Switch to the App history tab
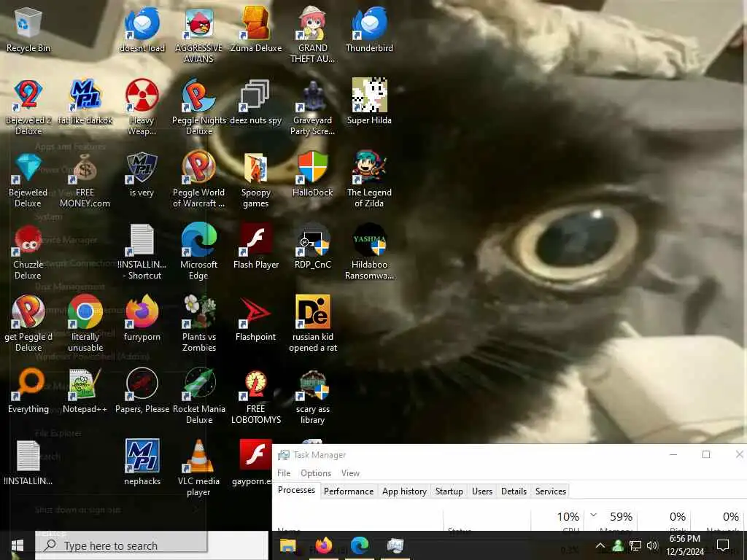Image resolution: width=747 pixels, height=560 pixels. point(404,491)
